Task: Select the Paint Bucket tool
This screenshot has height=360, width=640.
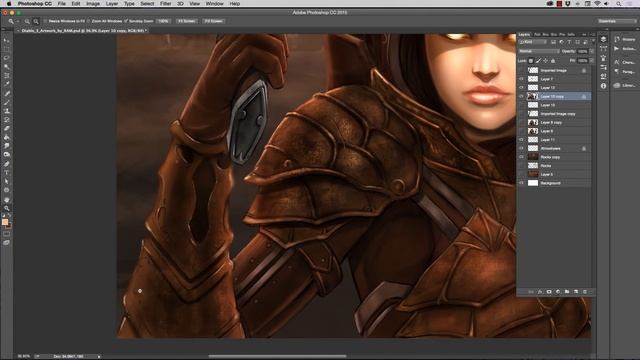Action: (x=7, y=138)
